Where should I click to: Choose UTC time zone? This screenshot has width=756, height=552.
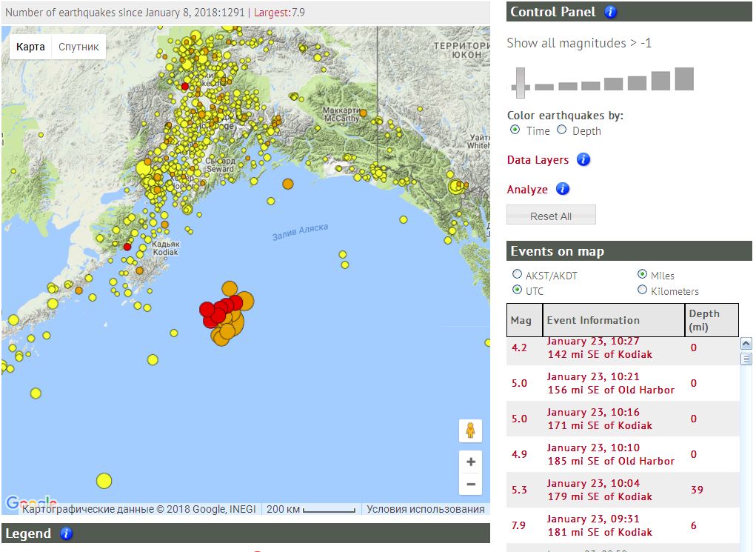point(517,290)
